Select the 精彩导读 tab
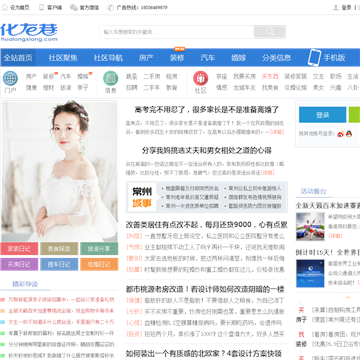The height and width of the screenshot is (360, 360). point(25,284)
